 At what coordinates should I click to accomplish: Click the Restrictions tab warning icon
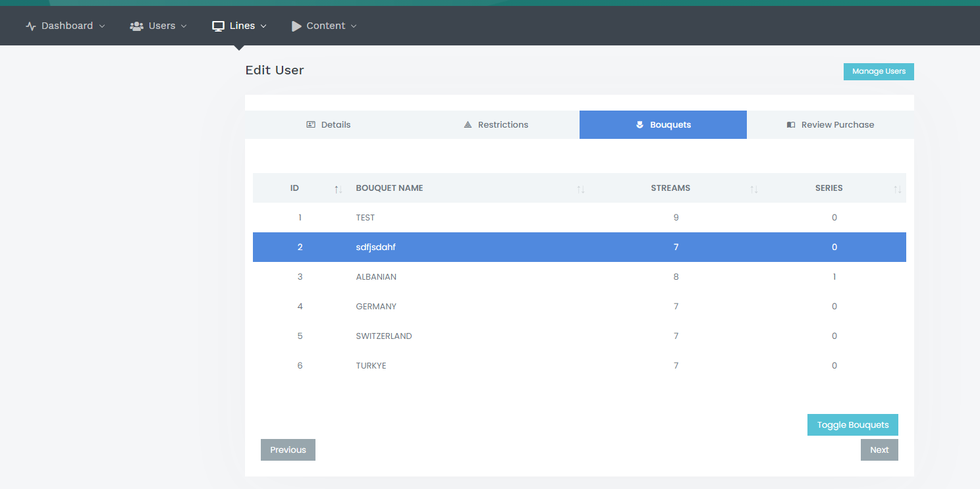coord(468,124)
